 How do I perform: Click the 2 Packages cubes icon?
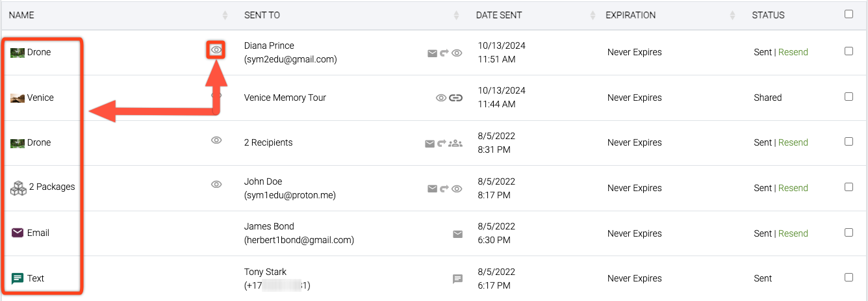click(x=18, y=188)
